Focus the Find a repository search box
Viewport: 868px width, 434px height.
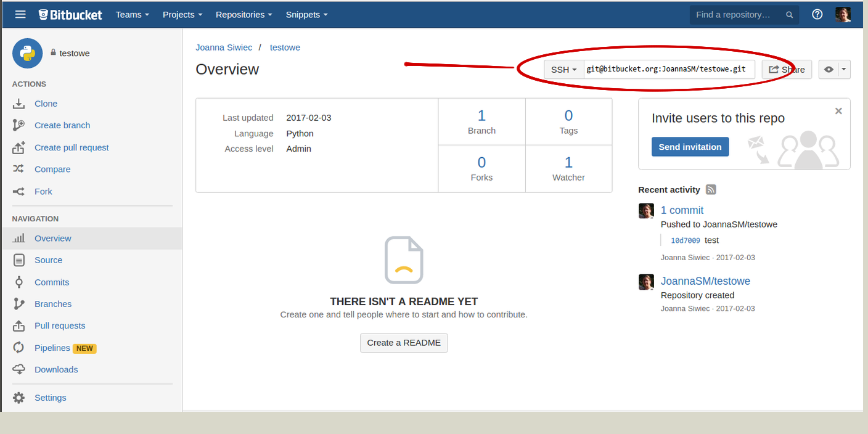[x=745, y=15]
